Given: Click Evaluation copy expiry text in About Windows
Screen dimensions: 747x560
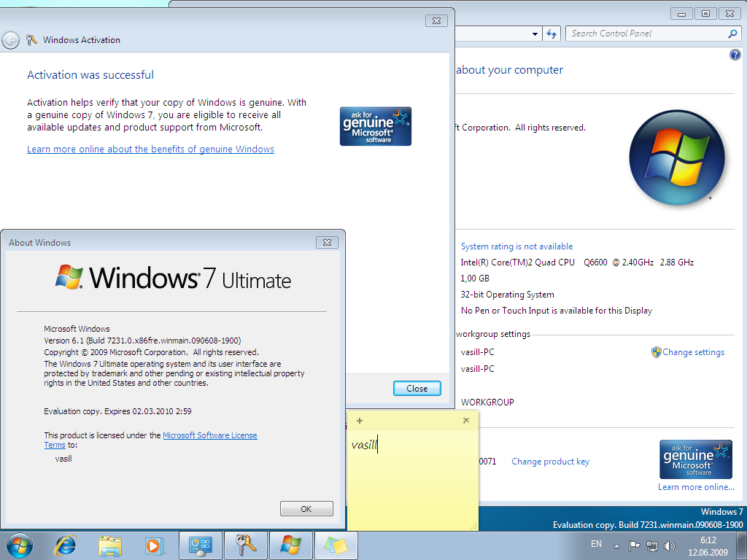Looking at the screenshot, I should click(x=117, y=411).
